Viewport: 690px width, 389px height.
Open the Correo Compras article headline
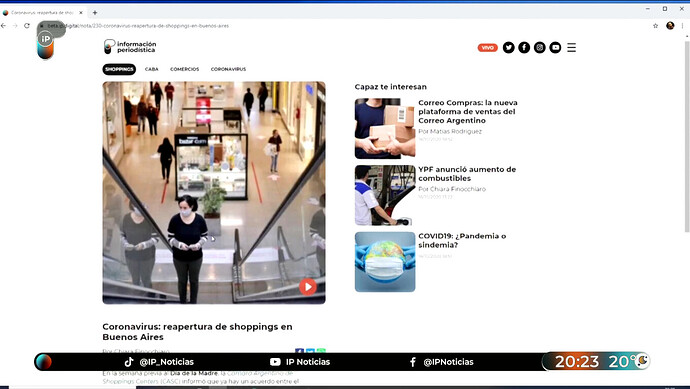468,111
